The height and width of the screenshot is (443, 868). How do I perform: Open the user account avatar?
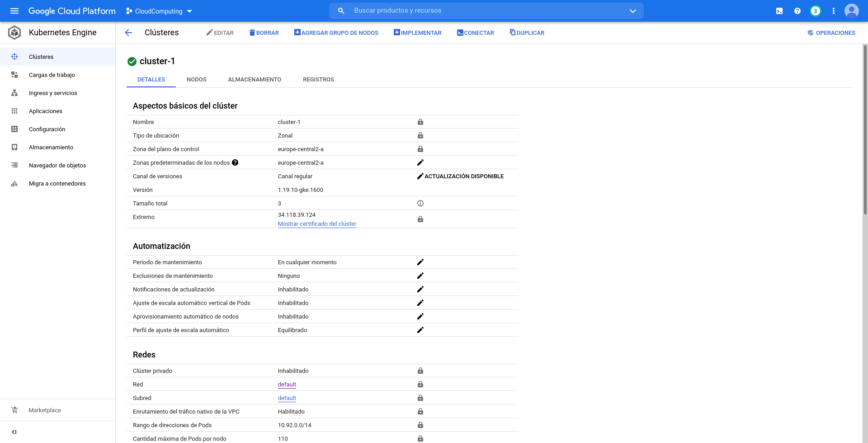click(852, 11)
